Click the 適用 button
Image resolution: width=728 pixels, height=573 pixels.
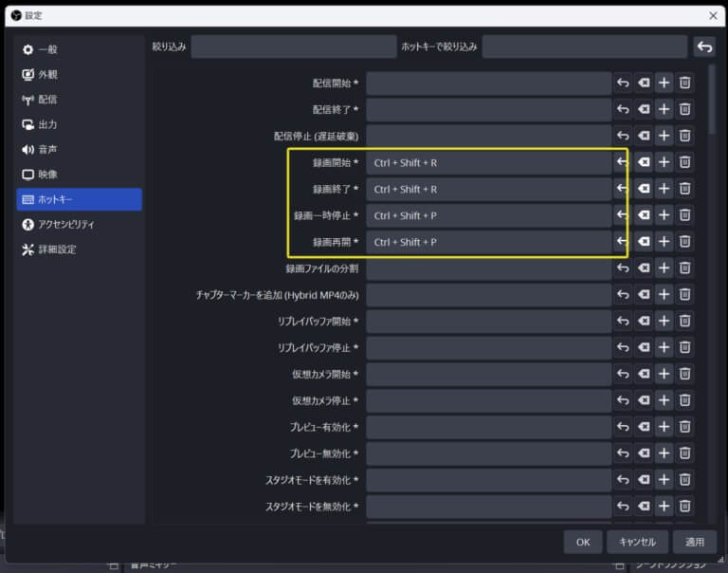coord(694,542)
